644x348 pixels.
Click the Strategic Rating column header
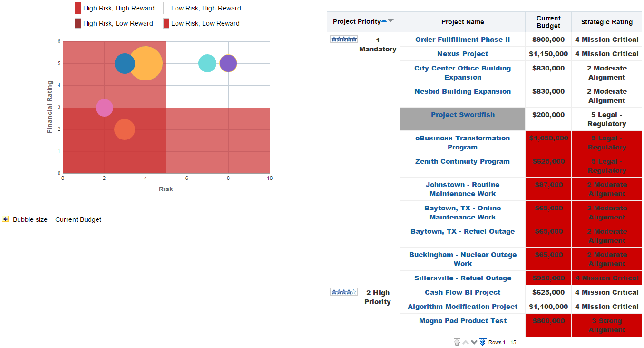pos(606,22)
